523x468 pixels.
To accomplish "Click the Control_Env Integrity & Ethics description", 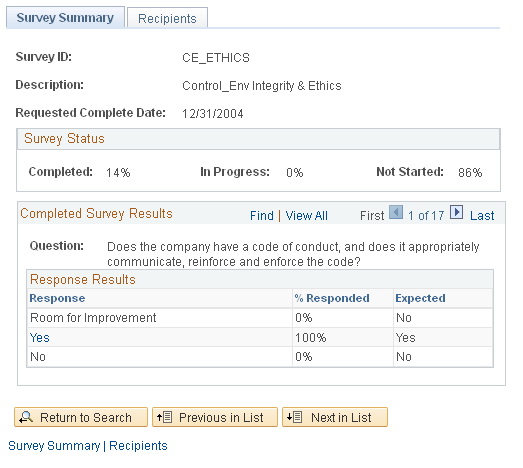I will pyautogui.click(x=262, y=86).
